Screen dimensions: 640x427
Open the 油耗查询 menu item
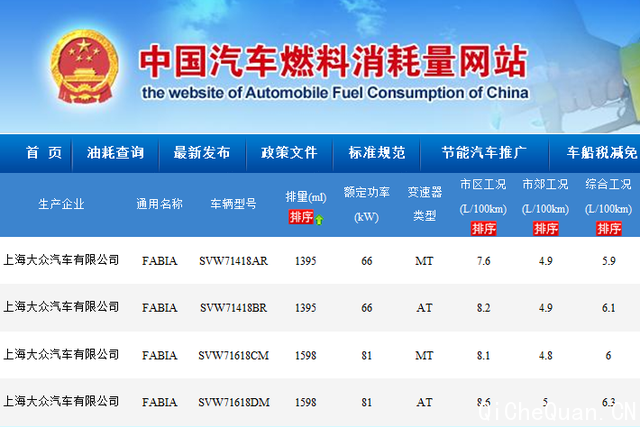115,153
